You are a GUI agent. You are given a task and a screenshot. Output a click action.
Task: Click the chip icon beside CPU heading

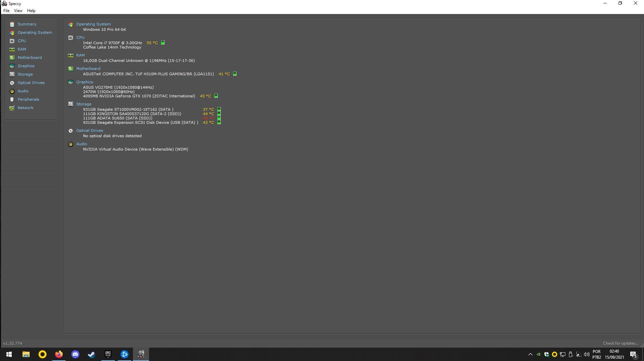[71, 37]
